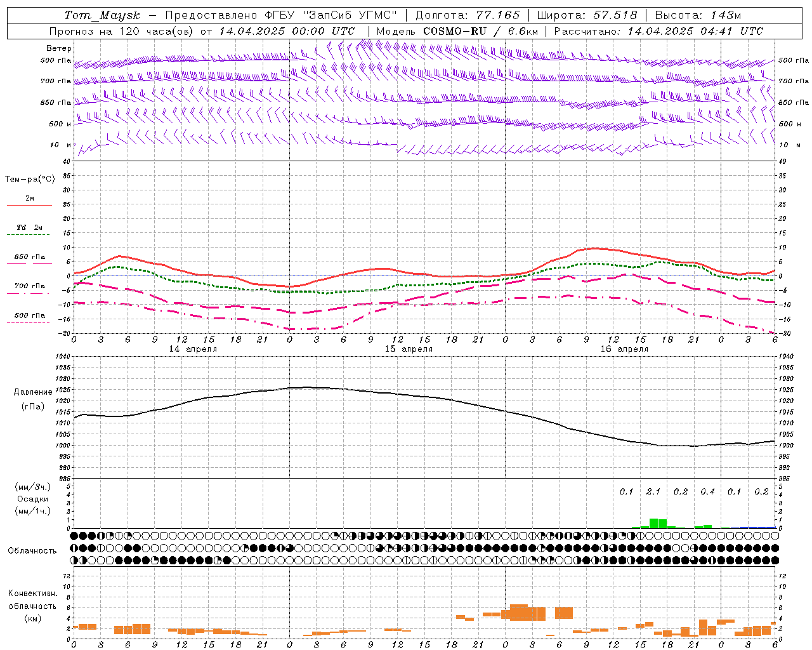Select the left 500 гПа wind level label
This screenshot has height=650, width=812.
tap(56, 61)
